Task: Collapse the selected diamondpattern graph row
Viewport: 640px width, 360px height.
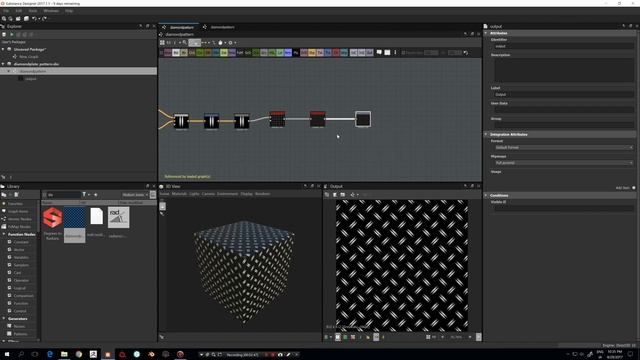Action: (8, 71)
